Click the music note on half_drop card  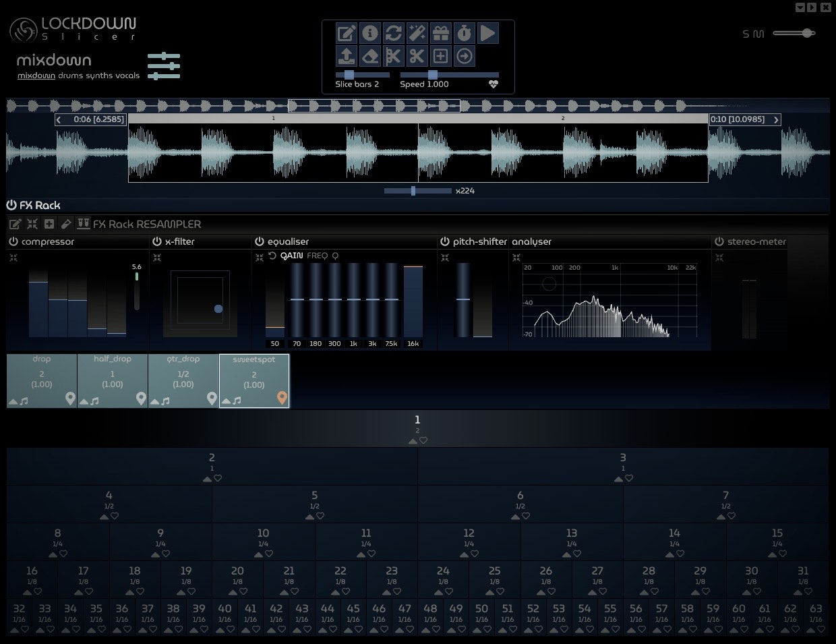[94, 401]
